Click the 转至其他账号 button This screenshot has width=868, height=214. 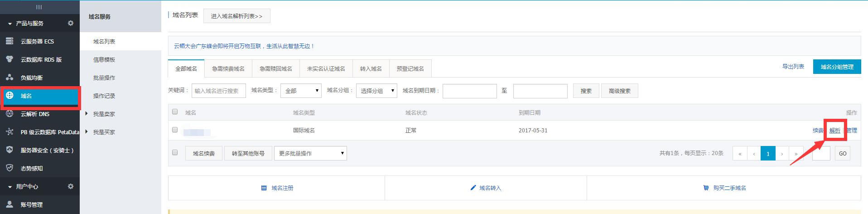[x=248, y=153]
